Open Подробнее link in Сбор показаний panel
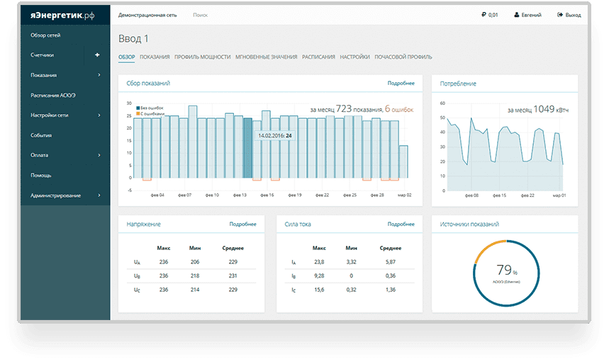Screen dimensions: 609x364 (401, 83)
